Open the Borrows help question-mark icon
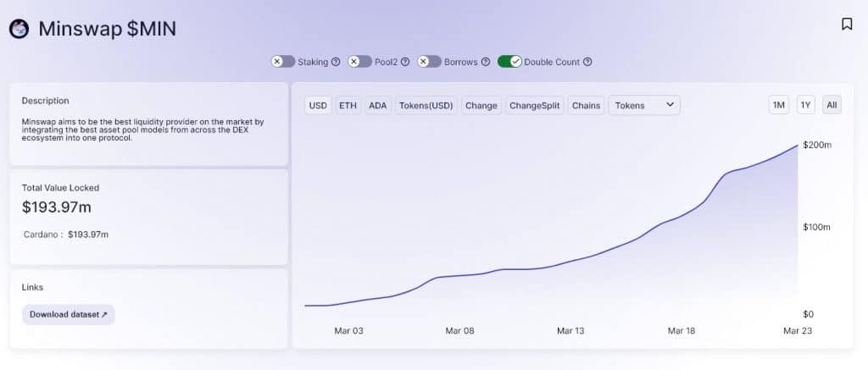The height and width of the screenshot is (370, 868). click(x=486, y=62)
